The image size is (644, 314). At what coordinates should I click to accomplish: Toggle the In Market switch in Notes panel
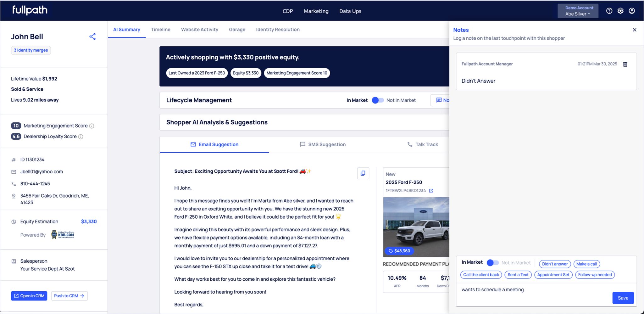[492, 262]
